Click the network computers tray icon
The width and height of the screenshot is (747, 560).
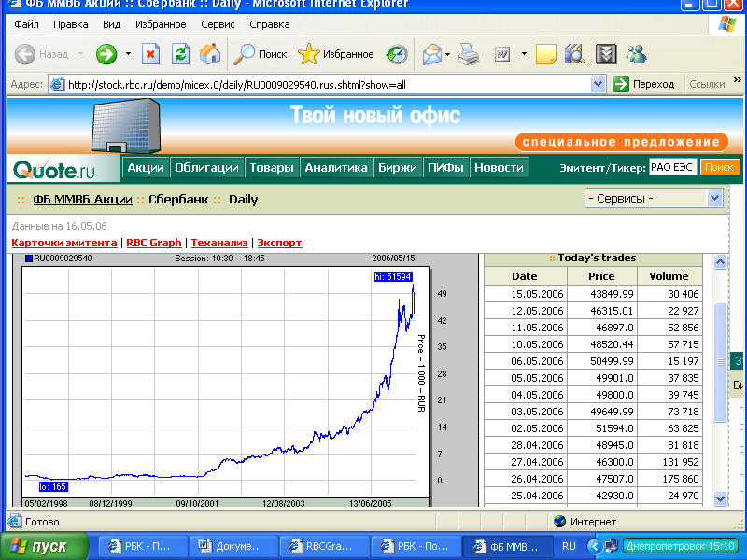point(612,546)
